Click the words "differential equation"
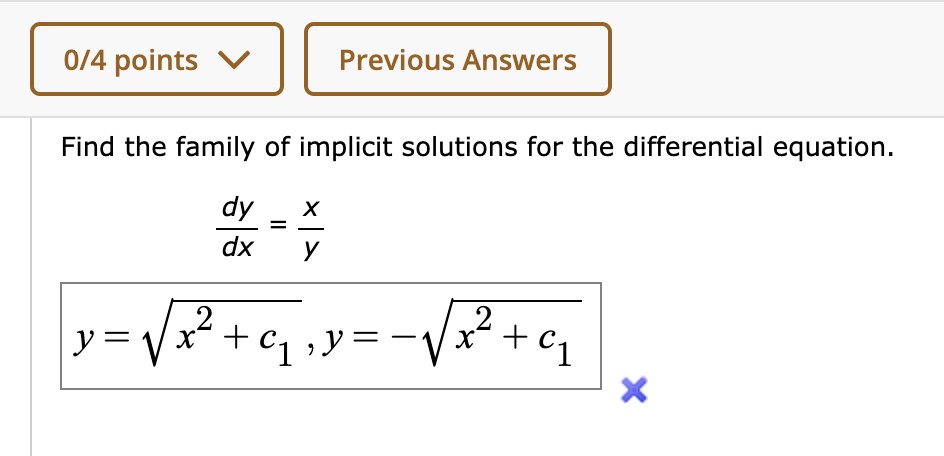The width and height of the screenshot is (944, 456). tap(753, 149)
